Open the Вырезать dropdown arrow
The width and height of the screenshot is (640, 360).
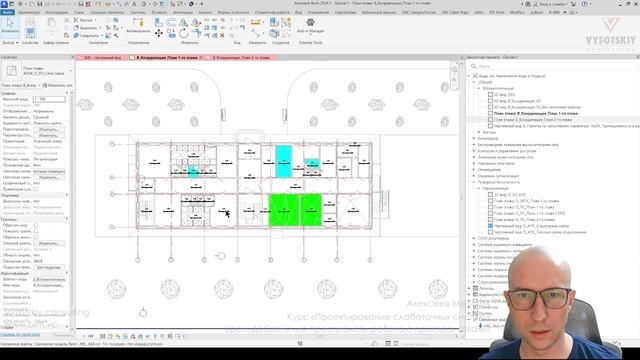click(x=100, y=28)
